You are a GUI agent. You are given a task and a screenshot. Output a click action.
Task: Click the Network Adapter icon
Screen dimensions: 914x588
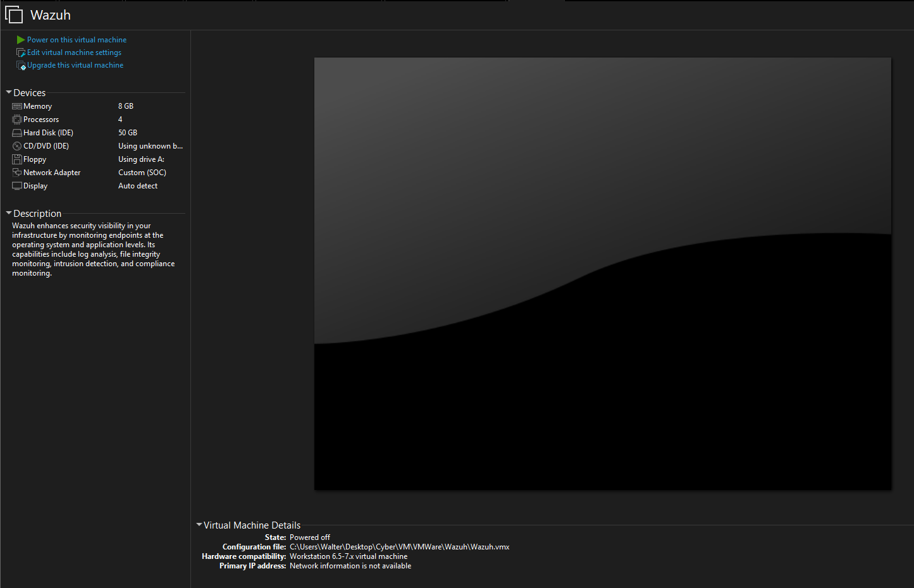point(17,173)
